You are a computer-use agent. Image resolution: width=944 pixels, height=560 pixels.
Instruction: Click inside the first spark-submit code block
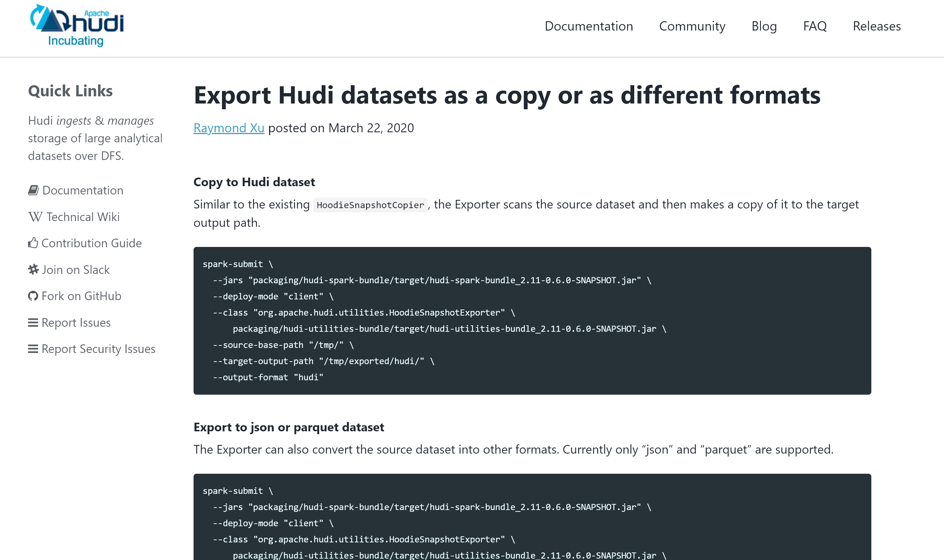tap(532, 321)
